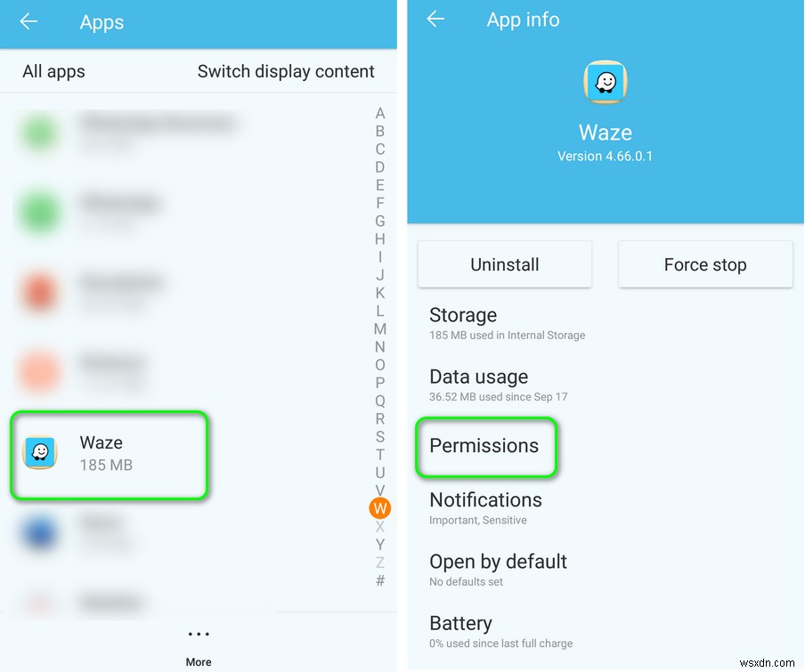
Task: Jump to # symbol in alphabet index
Action: [x=380, y=580]
